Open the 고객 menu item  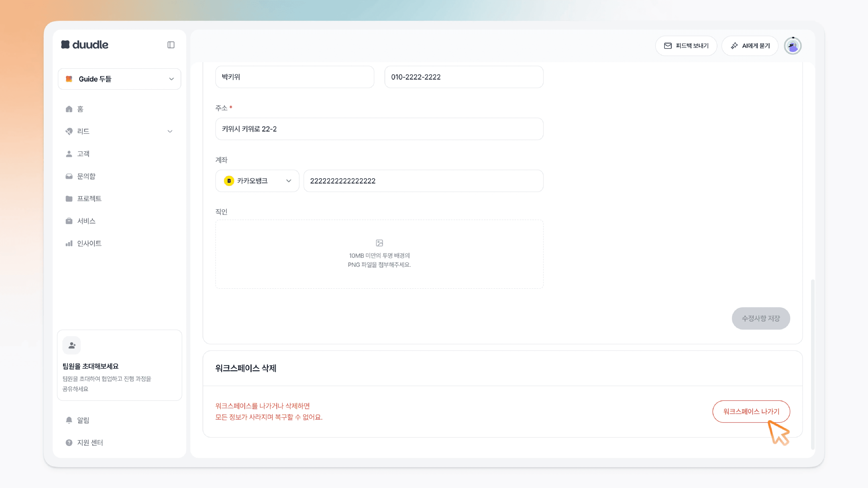[x=119, y=154]
